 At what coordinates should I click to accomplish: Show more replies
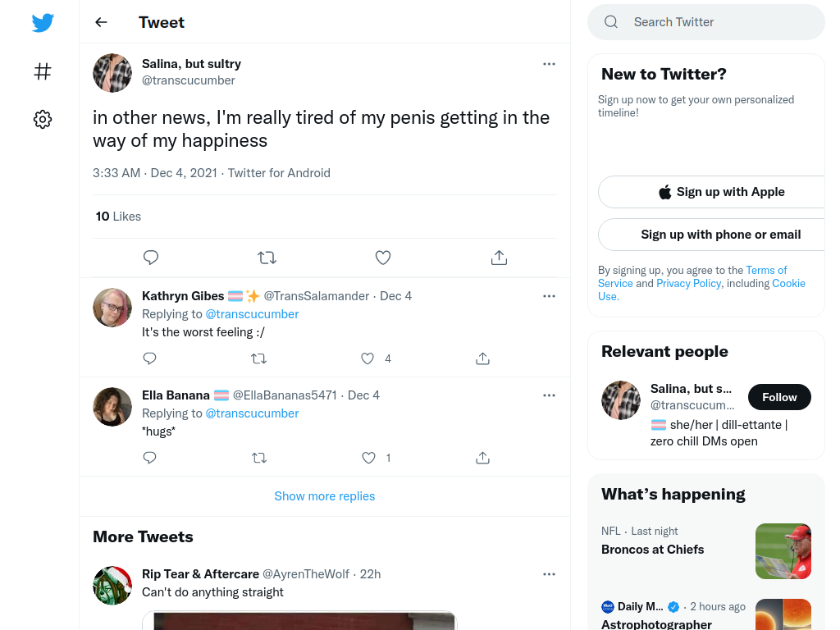[325, 496]
